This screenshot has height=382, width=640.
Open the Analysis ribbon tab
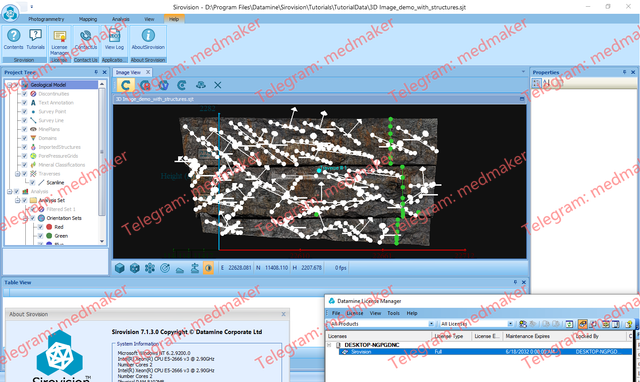coord(120,19)
